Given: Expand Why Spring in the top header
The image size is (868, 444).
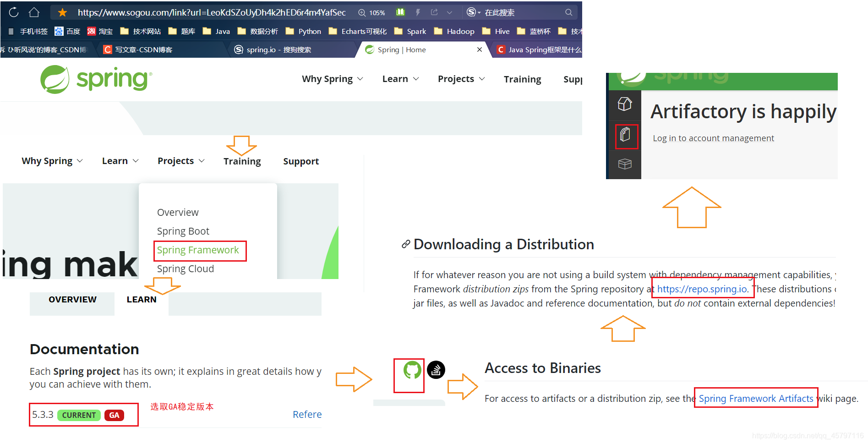Looking at the screenshot, I should pos(333,79).
